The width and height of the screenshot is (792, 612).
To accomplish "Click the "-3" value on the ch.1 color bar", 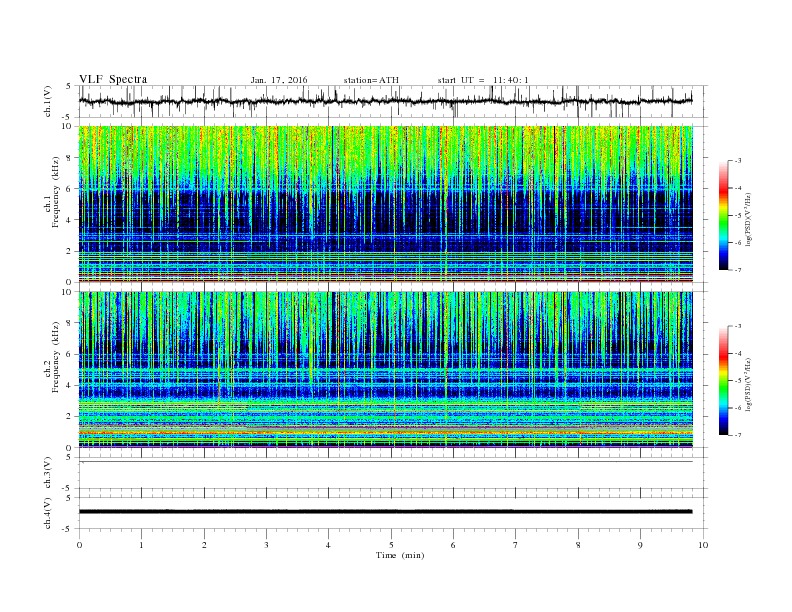I will [x=737, y=161].
